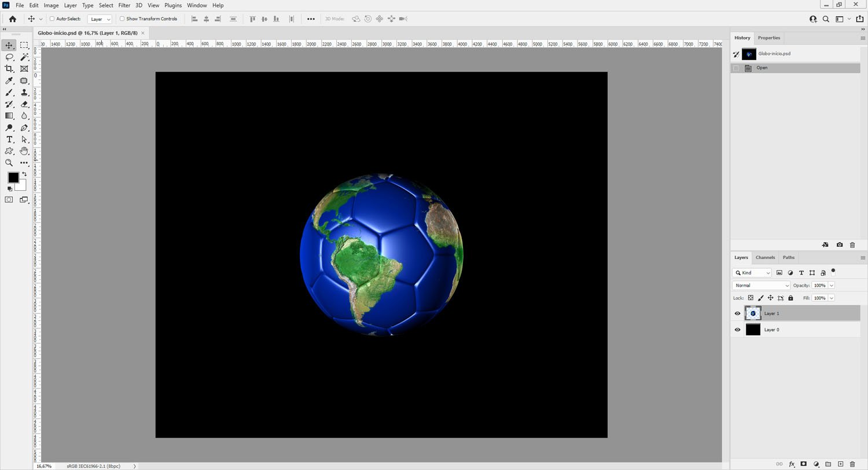
Task: Select the Brush tool
Action: pyautogui.click(x=9, y=92)
